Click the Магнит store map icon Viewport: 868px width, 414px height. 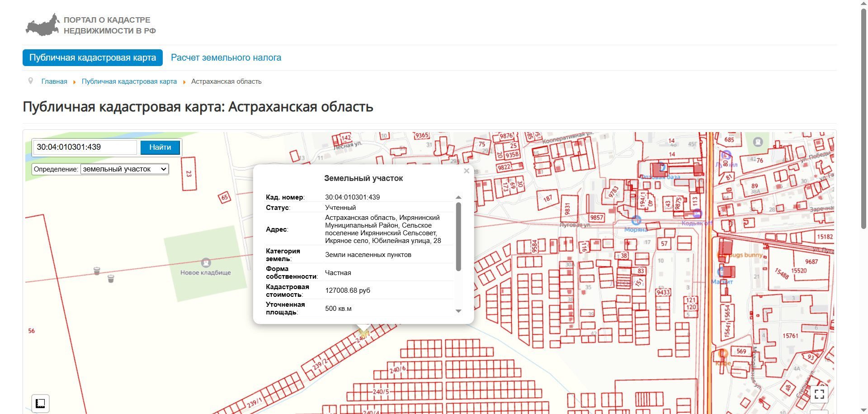(722, 272)
